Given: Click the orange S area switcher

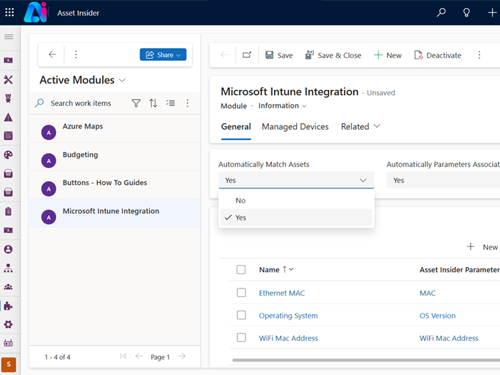Looking at the screenshot, I should [9, 365].
